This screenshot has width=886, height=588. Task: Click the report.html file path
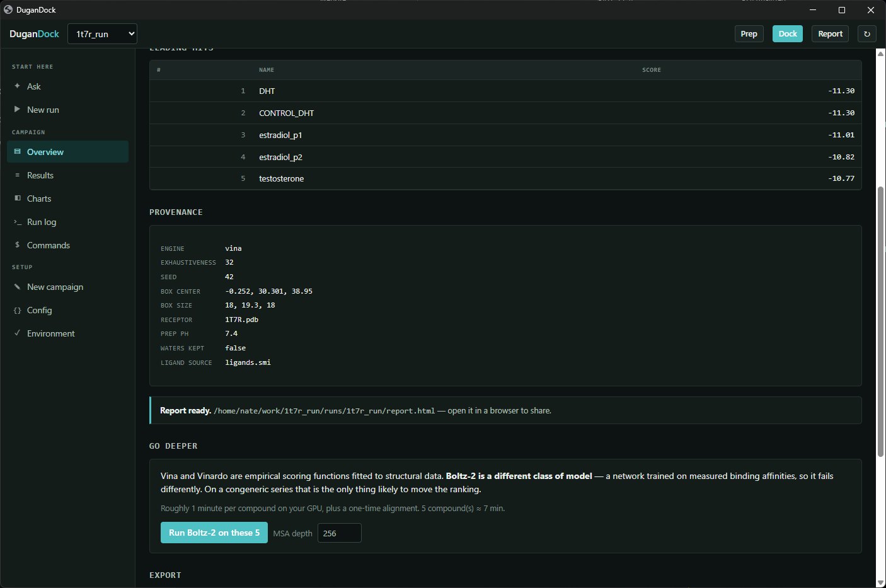(324, 411)
